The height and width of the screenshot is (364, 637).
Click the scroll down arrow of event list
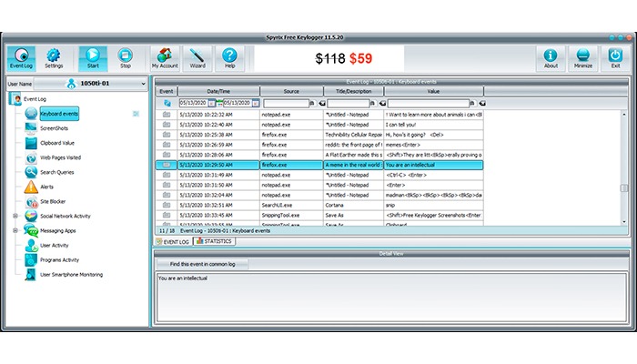[624, 222]
